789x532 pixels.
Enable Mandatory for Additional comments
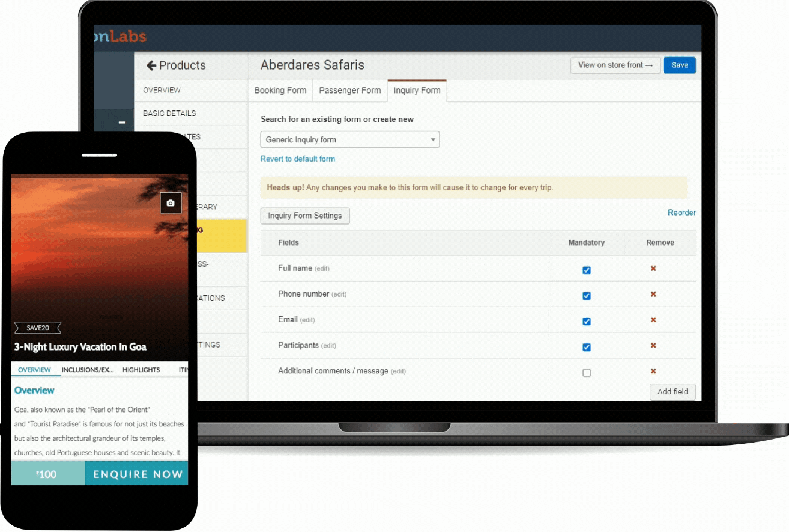(587, 373)
